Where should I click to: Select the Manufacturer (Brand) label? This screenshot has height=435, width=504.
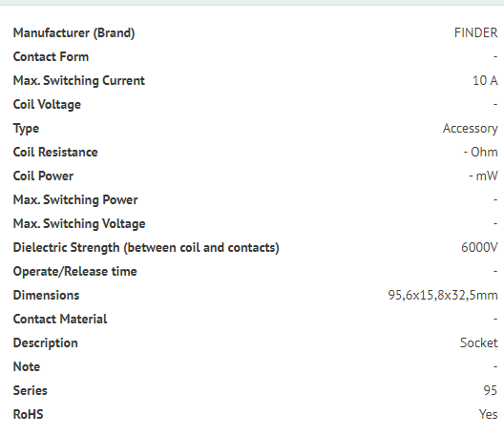[x=73, y=33]
